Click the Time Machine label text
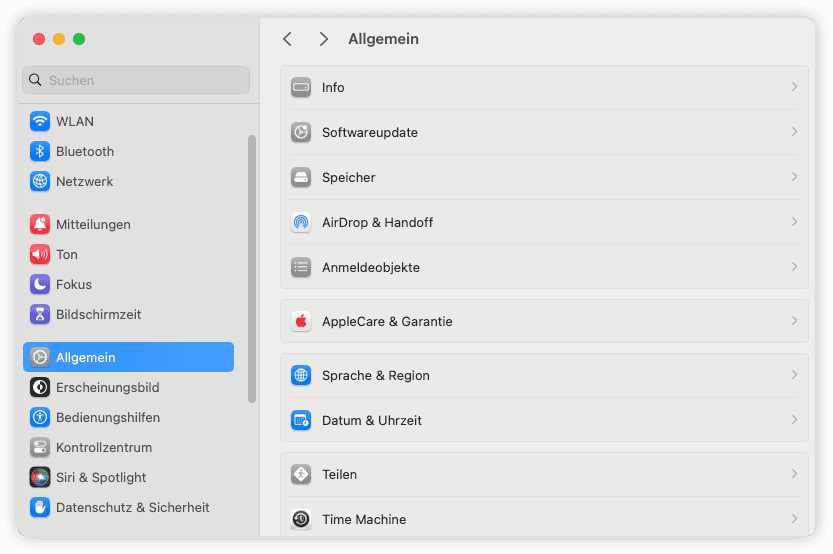 pos(364,519)
